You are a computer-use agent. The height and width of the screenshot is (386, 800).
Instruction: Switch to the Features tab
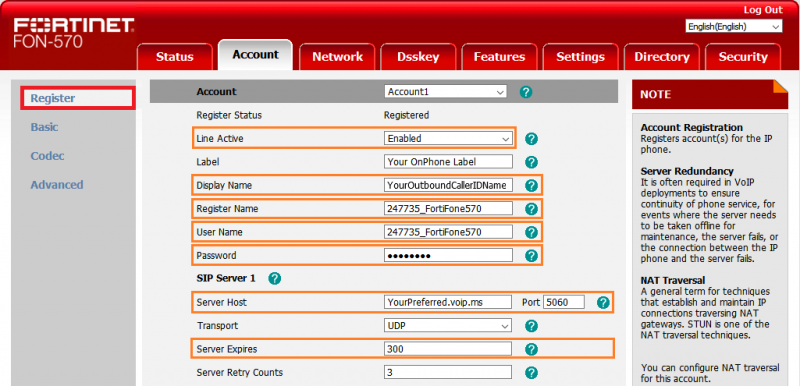pos(499,57)
